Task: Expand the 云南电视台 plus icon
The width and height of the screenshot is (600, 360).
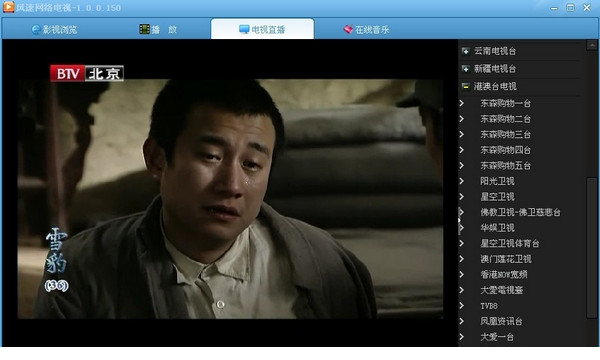Action: (465, 51)
